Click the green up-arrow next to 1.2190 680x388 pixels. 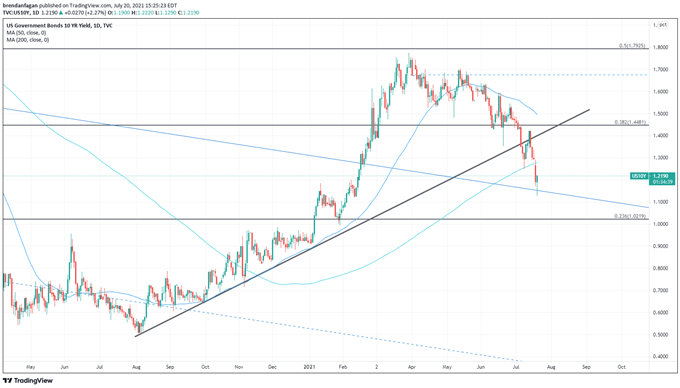[60, 13]
